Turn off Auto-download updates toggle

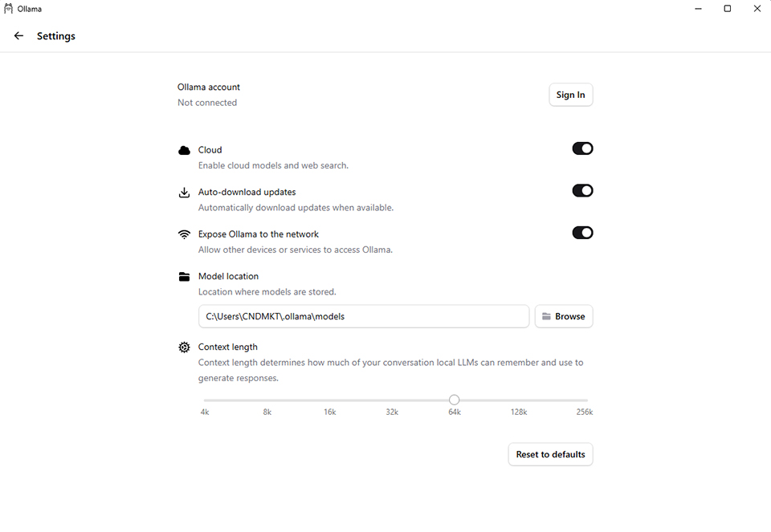point(582,191)
